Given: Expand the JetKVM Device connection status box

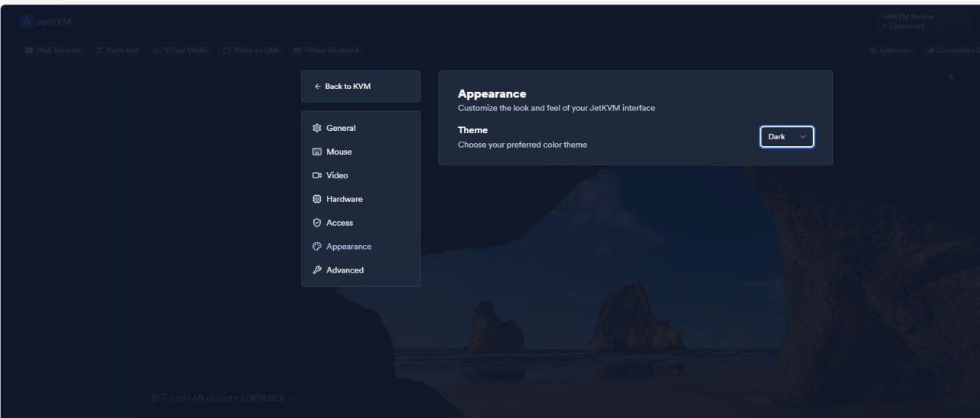Looking at the screenshot, I should (x=923, y=21).
